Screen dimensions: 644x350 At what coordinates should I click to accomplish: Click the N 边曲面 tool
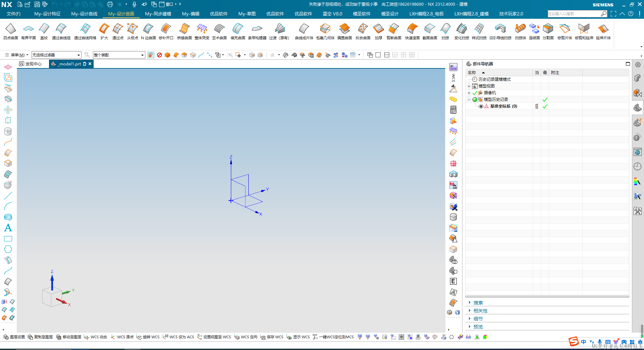point(148,32)
